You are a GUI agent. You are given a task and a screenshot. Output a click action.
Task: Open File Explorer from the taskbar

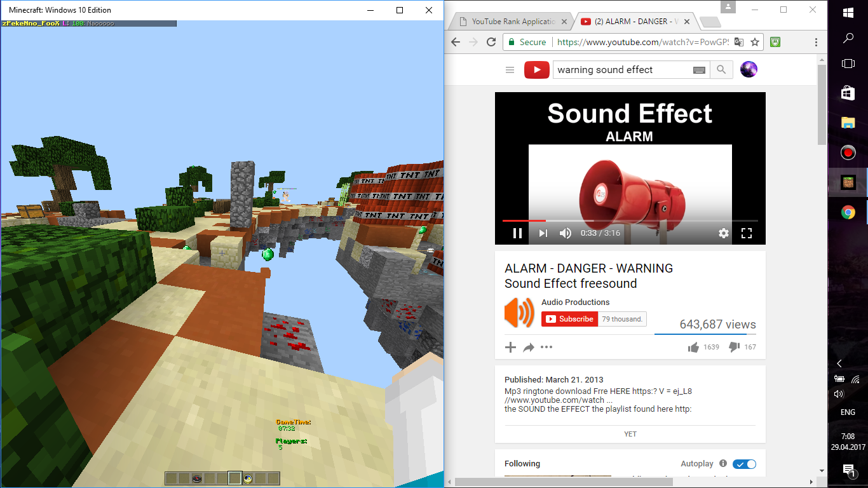848,123
